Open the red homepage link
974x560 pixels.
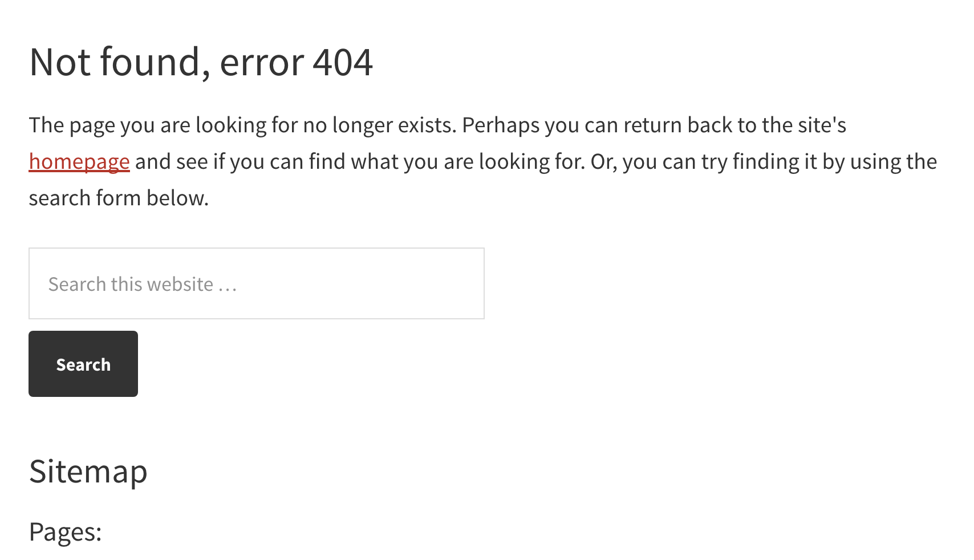pyautogui.click(x=79, y=161)
